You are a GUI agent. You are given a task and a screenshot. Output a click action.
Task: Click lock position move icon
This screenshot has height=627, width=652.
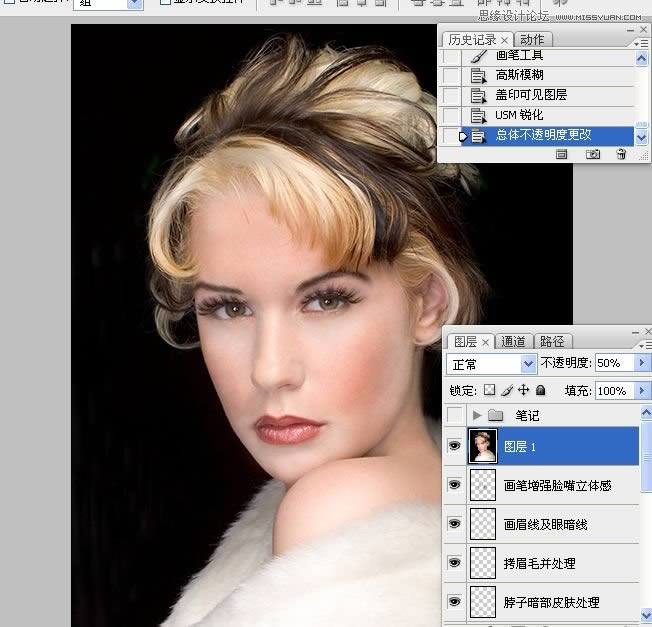(523, 390)
